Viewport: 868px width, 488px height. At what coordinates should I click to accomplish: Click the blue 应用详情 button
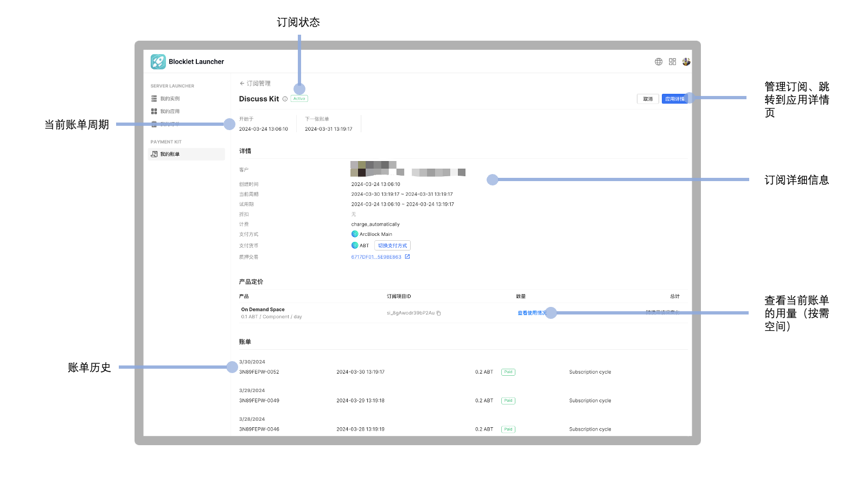click(674, 99)
